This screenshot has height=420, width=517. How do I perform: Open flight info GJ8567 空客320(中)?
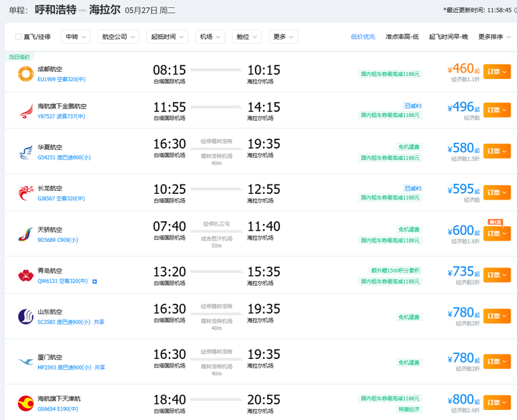point(61,198)
